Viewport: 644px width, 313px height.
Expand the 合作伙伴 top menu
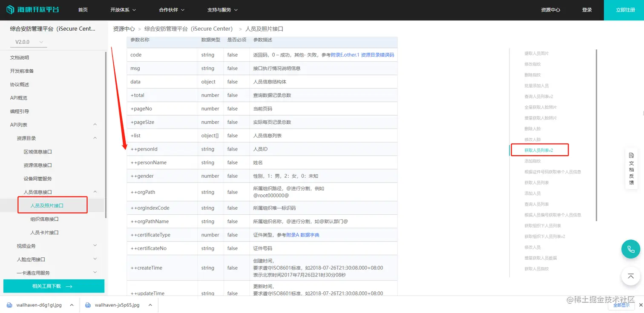click(x=172, y=10)
